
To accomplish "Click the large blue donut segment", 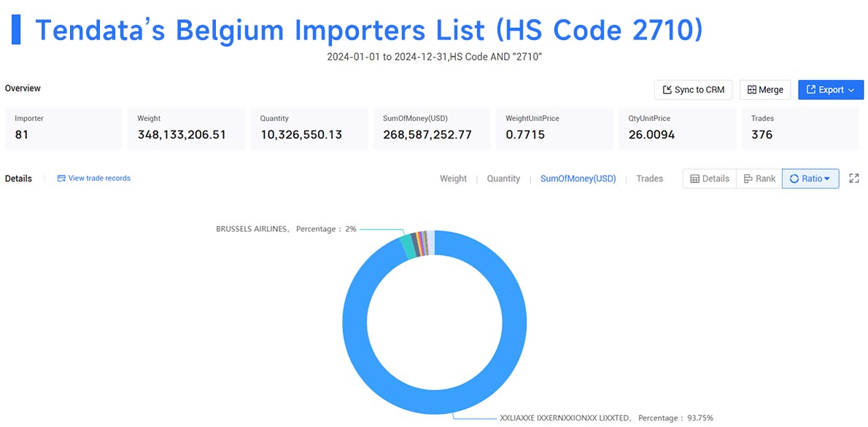I will click(435, 402).
